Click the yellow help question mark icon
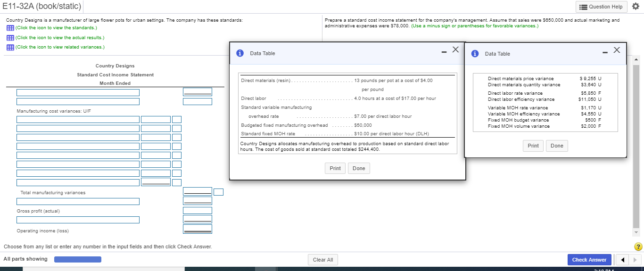 pyautogui.click(x=638, y=246)
